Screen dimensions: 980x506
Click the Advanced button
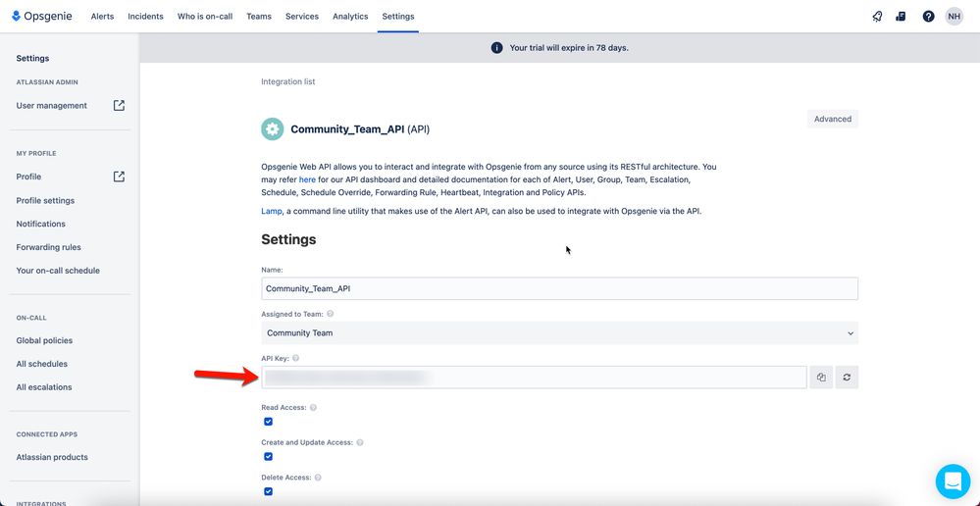tap(833, 119)
